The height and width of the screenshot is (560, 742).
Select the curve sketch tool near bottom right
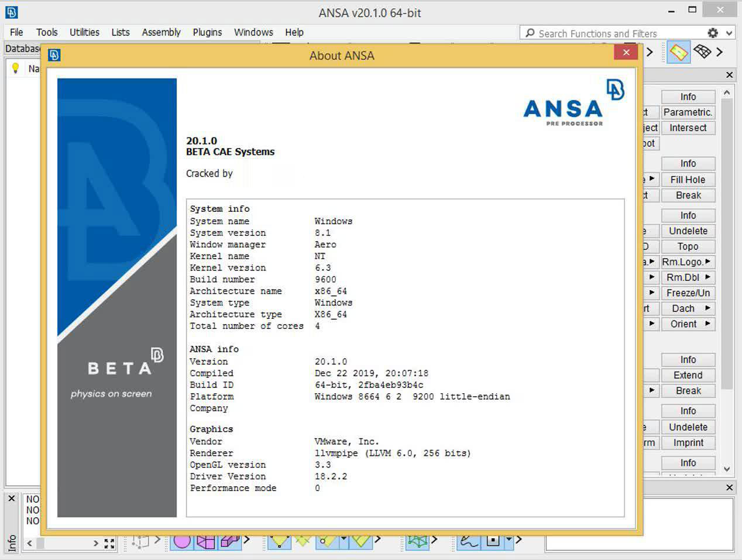[x=467, y=542]
